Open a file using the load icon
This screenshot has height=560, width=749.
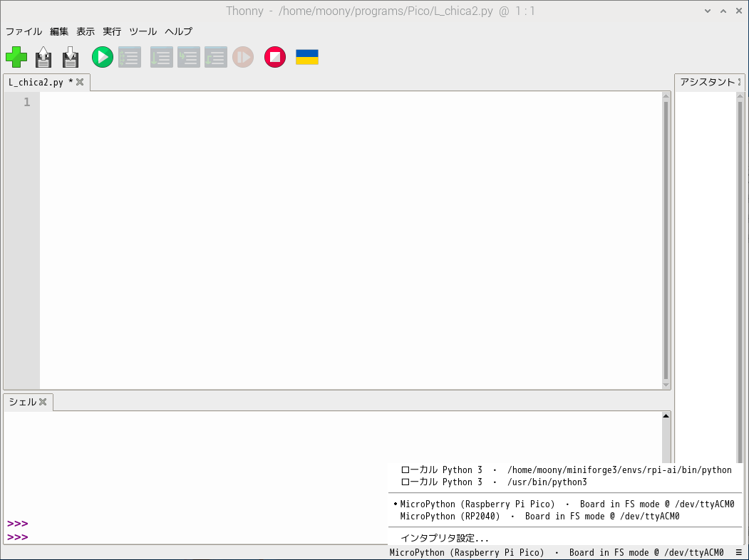(43, 57)
